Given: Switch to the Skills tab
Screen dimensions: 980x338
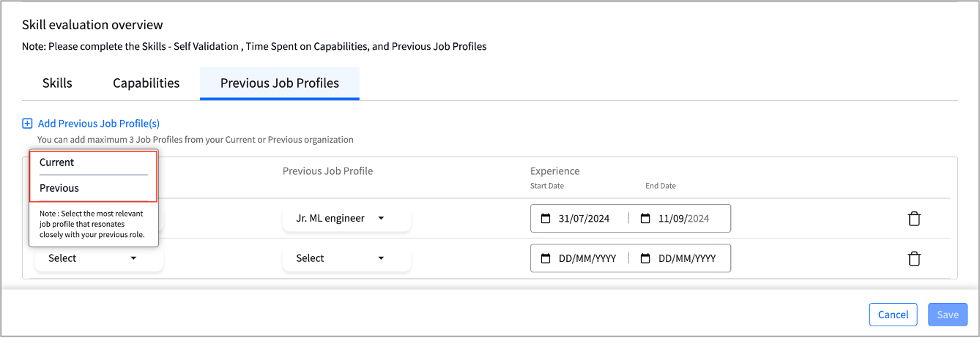Looking at the screenshot, I should [x=57, y=83].
